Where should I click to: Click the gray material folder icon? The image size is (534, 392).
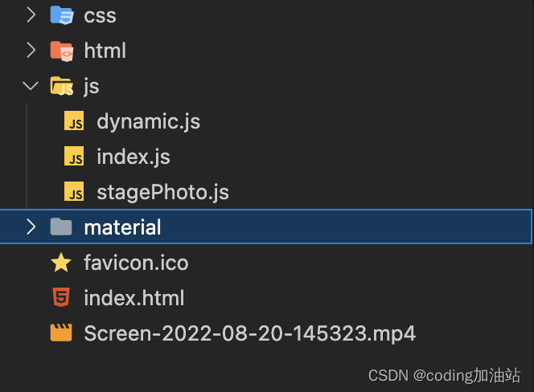click(61, 227)
